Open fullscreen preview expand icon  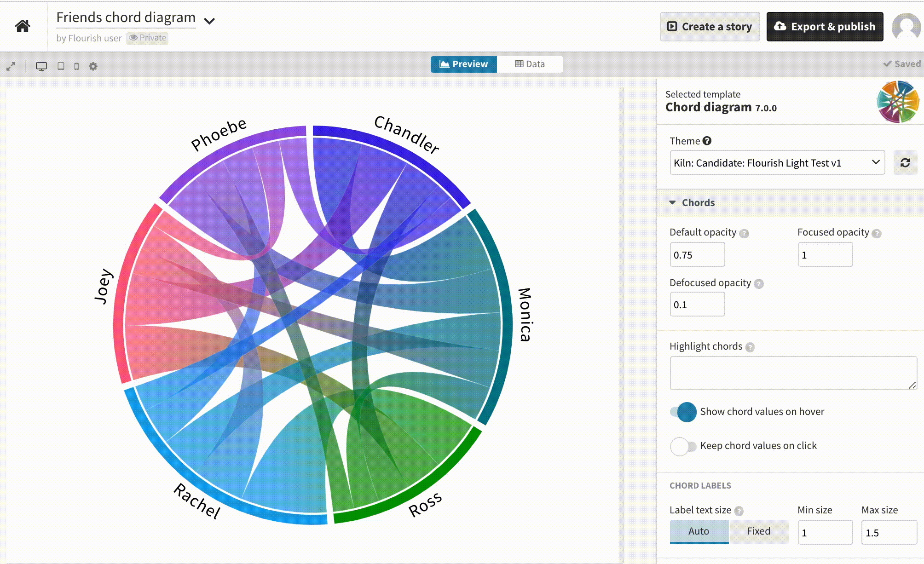(x=11, y=66)
